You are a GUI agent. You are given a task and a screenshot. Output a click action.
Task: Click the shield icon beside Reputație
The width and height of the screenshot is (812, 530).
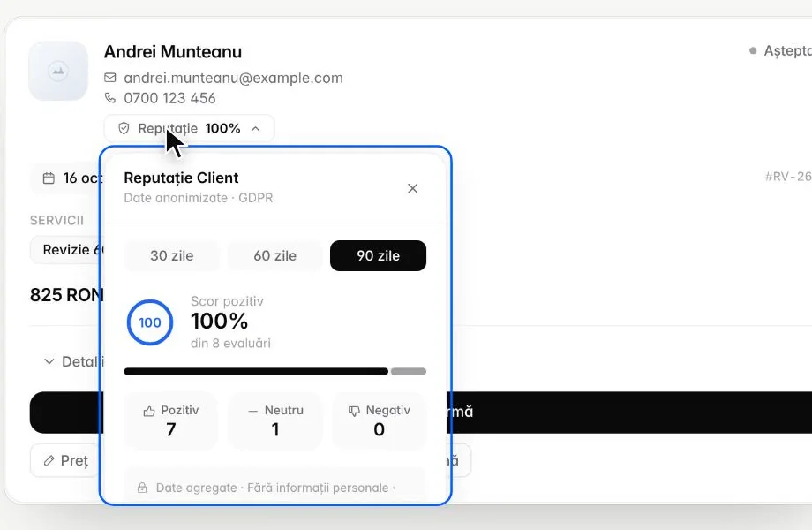tap(124, 128)
